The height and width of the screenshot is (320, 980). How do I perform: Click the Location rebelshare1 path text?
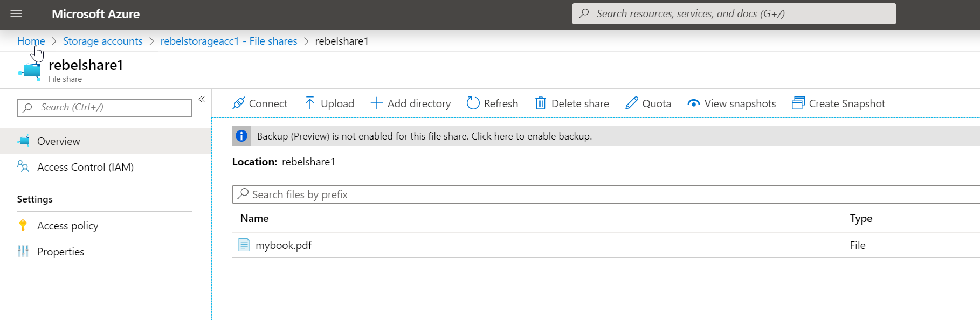tap(308, 162)
